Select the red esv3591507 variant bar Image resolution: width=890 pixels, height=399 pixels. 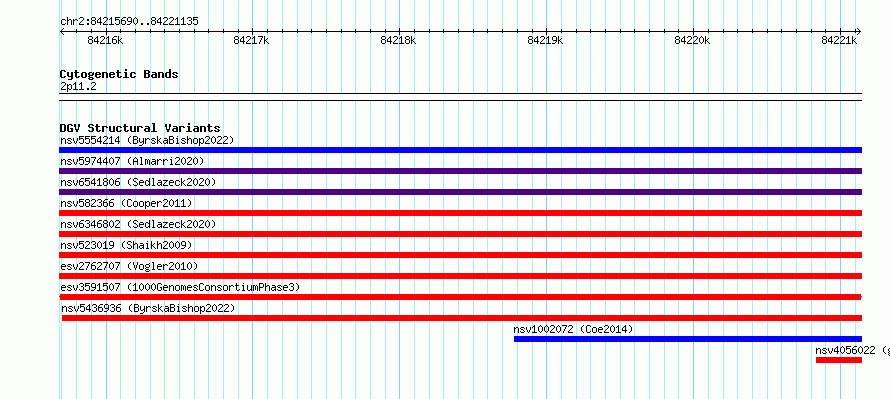click(x=460, y=297)
